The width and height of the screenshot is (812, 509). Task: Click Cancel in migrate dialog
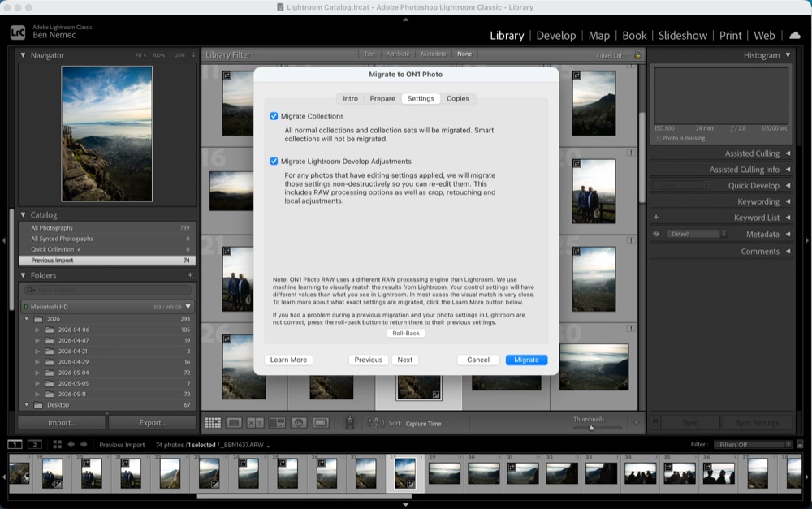pos(478,360)
